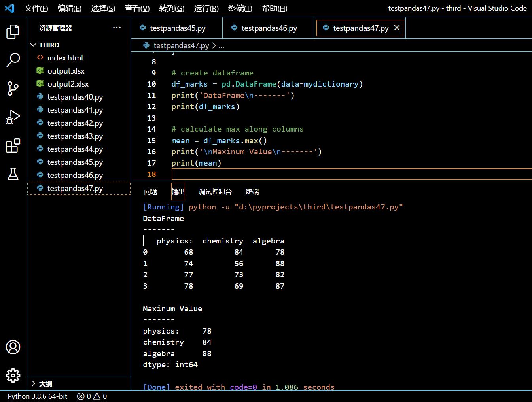The height and width of the screenshot is (402, 532).
Task: Click Python 3.8.6 64-bit interpreter selector
Action: click(x=38, y=396)
